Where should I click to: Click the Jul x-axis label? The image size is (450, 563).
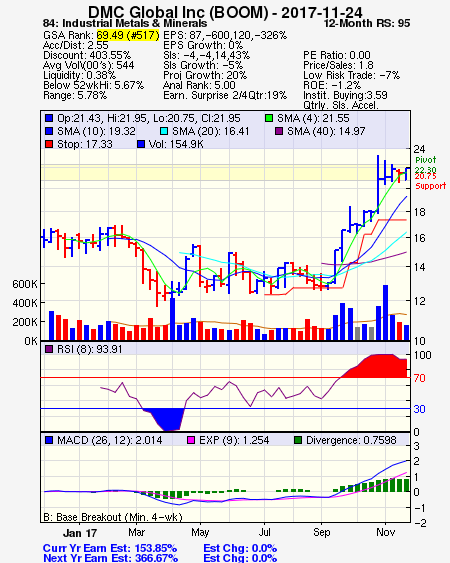265,532
